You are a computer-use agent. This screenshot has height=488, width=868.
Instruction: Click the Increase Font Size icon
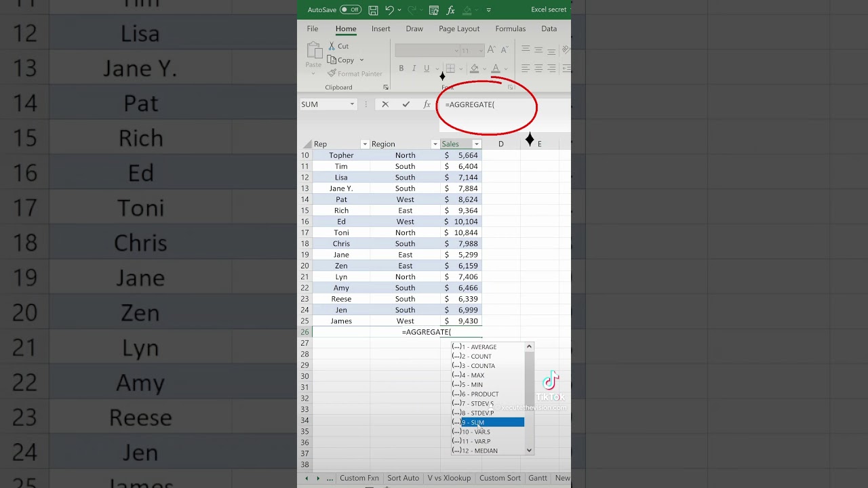pos(492,50)
